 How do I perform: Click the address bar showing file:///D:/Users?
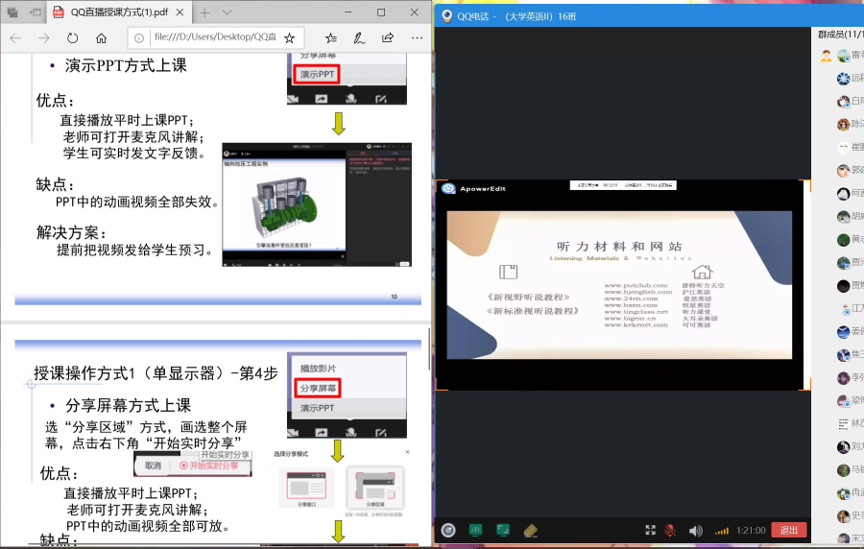[210, 38]
